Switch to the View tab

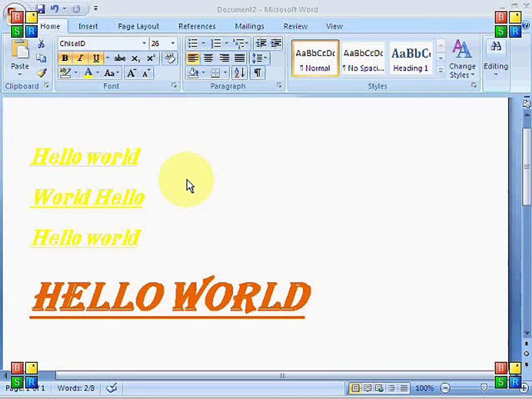click(x=334, y=26)
